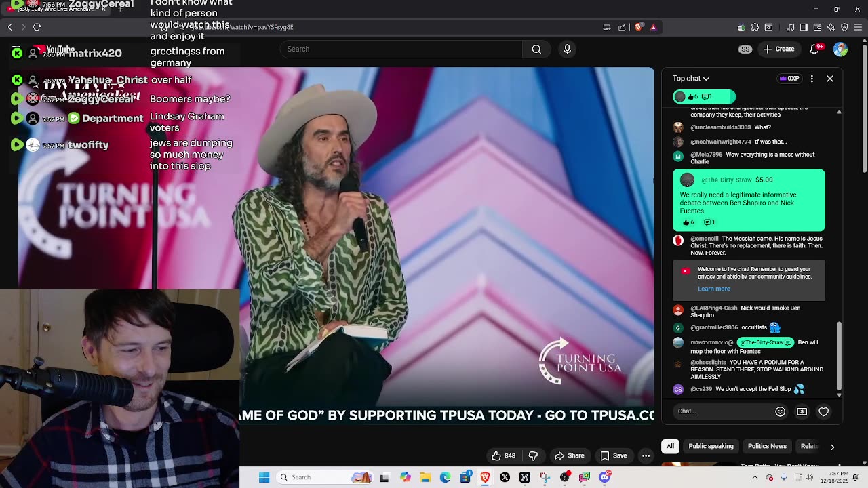Toggle the green extension switch in toolbar
This screenshot has width=868, height=488.
[741, 27]
